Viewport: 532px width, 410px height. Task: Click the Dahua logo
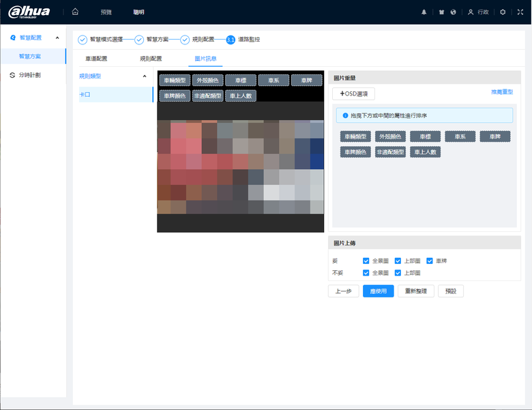point(29,12)
